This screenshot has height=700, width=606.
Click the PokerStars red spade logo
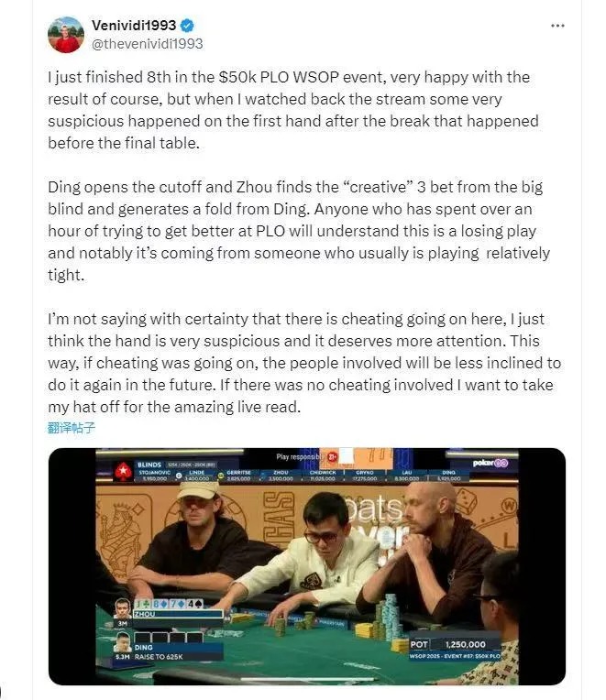[x=123, y=471]
